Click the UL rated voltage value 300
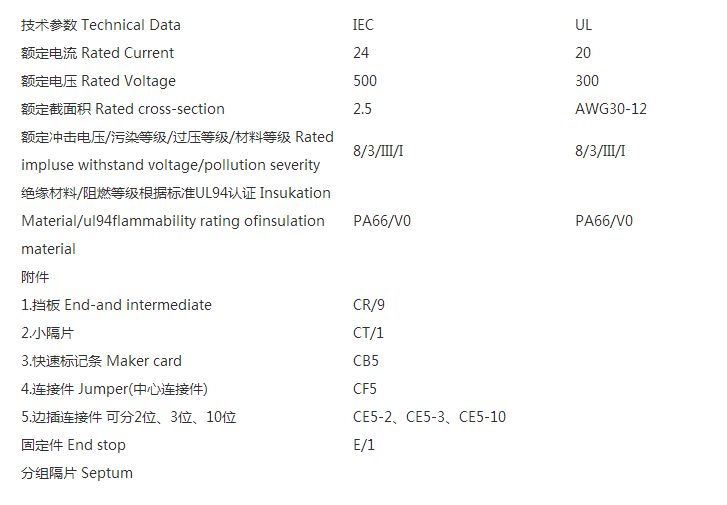Screen dimensions: 727x505 (x=587, y=81)
